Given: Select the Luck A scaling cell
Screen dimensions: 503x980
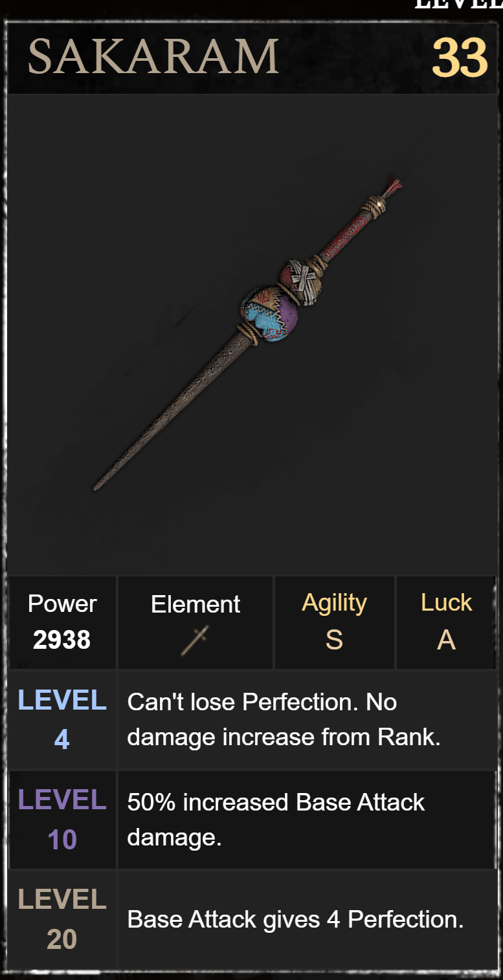Looking at the screenshot, I should pyautogui.click(x=446, y=622).
